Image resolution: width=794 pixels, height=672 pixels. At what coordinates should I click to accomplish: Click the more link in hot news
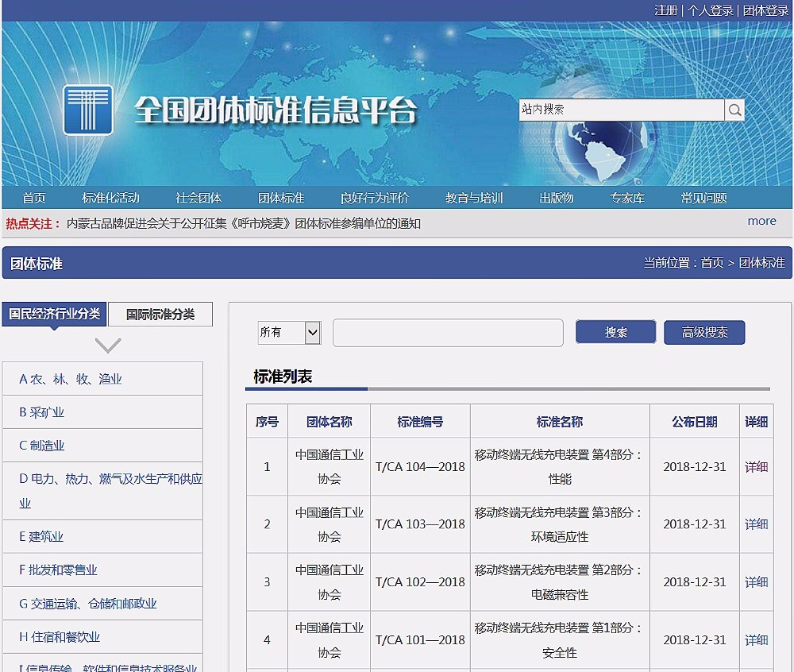point(761,222)
